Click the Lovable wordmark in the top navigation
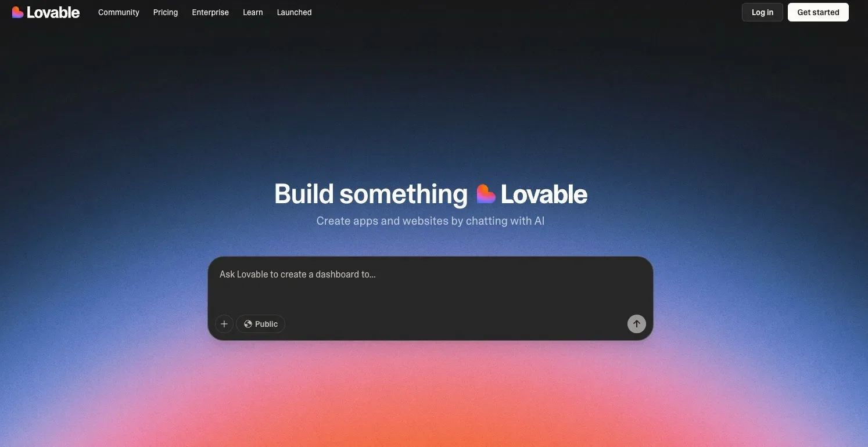This screenshot has width=868, height=447. click(x=53, y=12)
